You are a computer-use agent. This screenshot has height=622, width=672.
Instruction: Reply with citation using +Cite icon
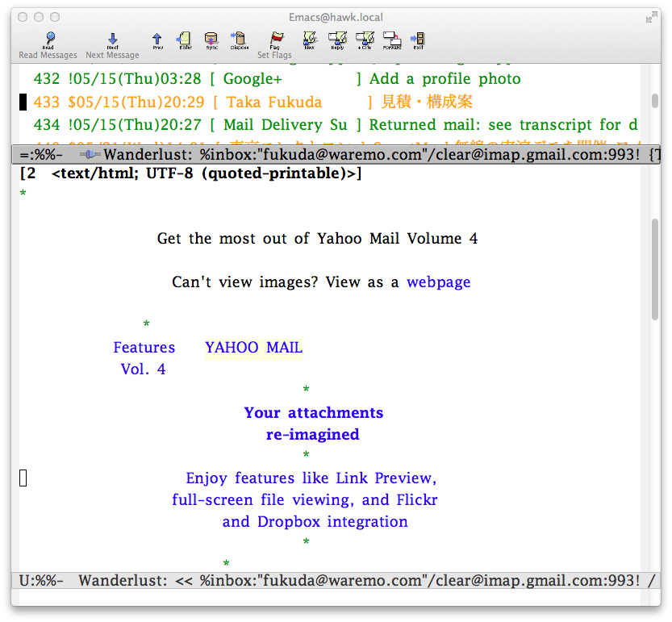[365, 40]
